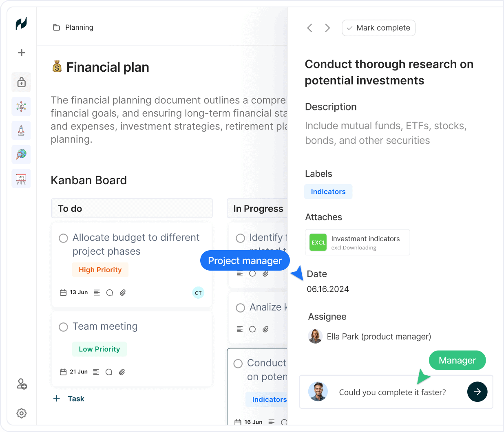Add a new Task to To do
This screenshot has height=432, width=504.
pyautogui.click(x=69, y=399)
